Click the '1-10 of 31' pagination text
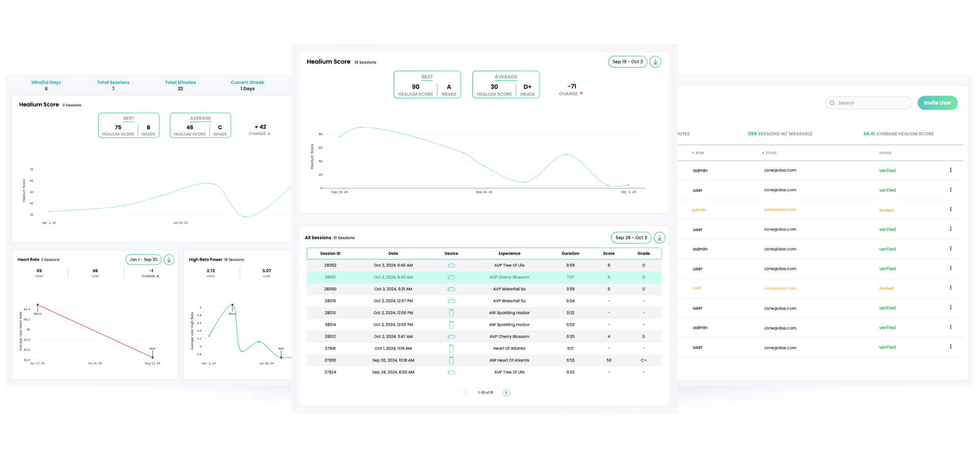 pos(485,393)
